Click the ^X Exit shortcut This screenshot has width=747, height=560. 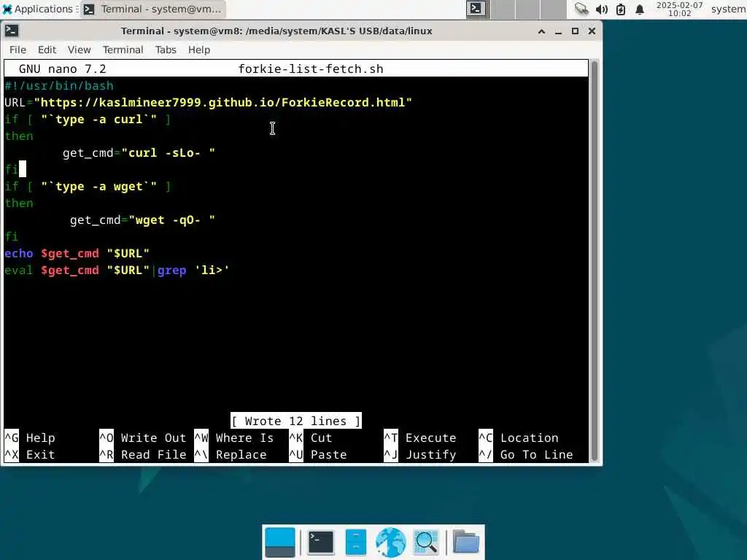[30, 454]
